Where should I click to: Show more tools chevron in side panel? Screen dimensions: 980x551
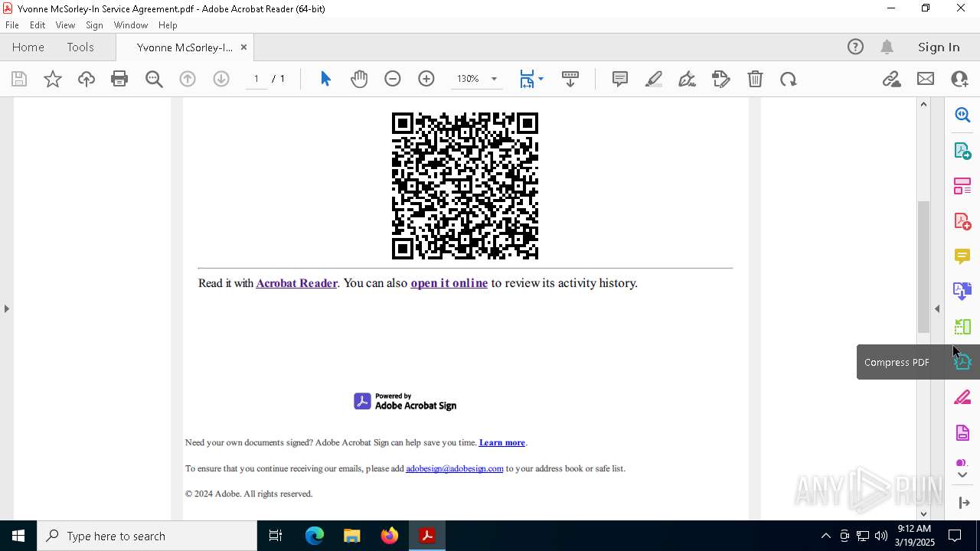[x=962, y=475]
